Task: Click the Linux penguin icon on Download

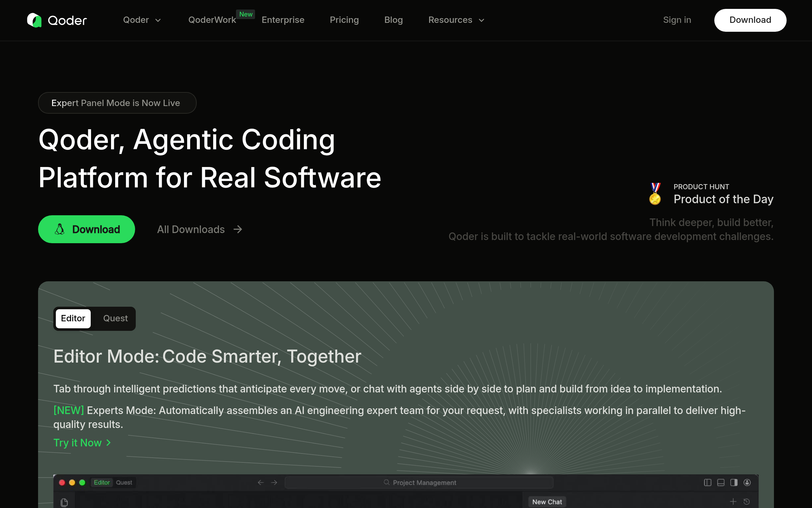Action: (x=60, y=229)
